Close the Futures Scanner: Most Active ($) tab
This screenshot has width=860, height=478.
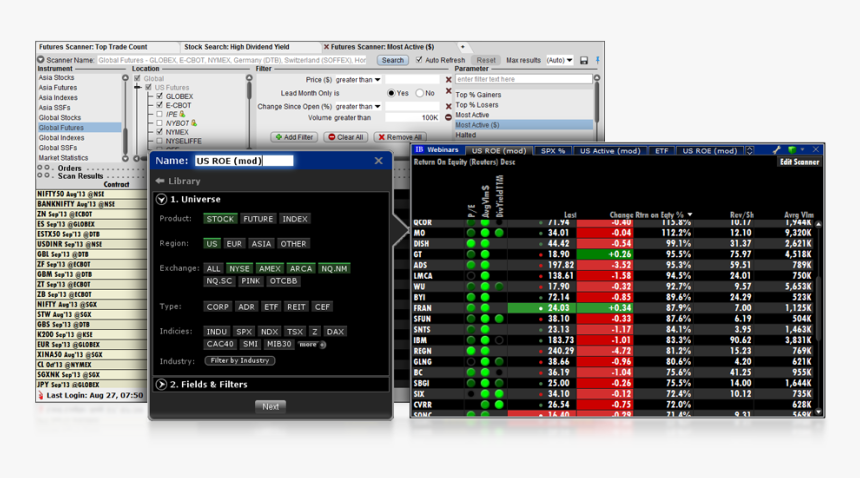click(x=326, y=47)
